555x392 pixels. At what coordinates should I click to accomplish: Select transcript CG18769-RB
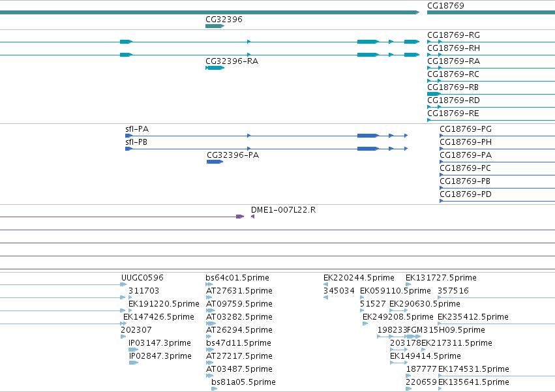[453, 87]
